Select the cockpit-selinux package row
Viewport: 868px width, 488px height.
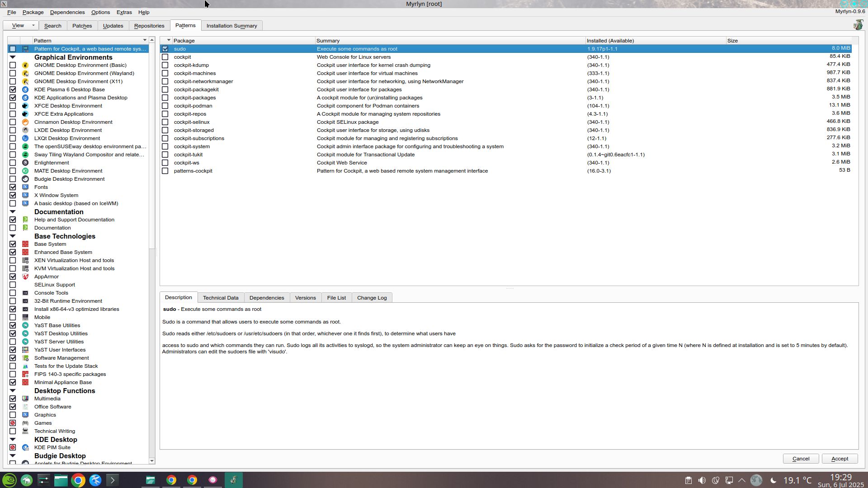[506, 122]
